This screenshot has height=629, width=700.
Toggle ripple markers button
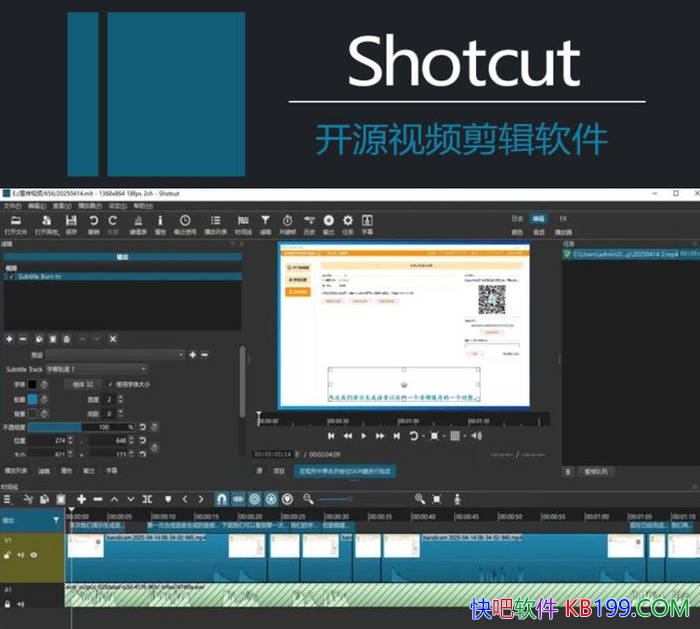click(x=288, y=499)
